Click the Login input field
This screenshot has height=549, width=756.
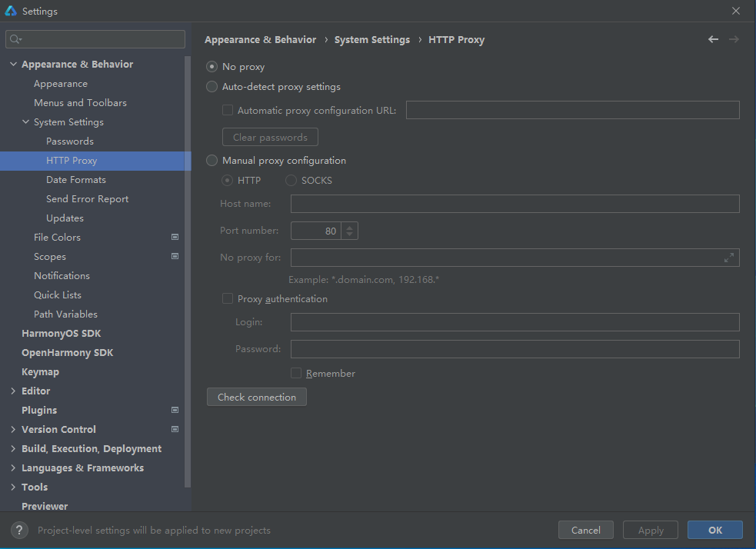click(515, 322)
